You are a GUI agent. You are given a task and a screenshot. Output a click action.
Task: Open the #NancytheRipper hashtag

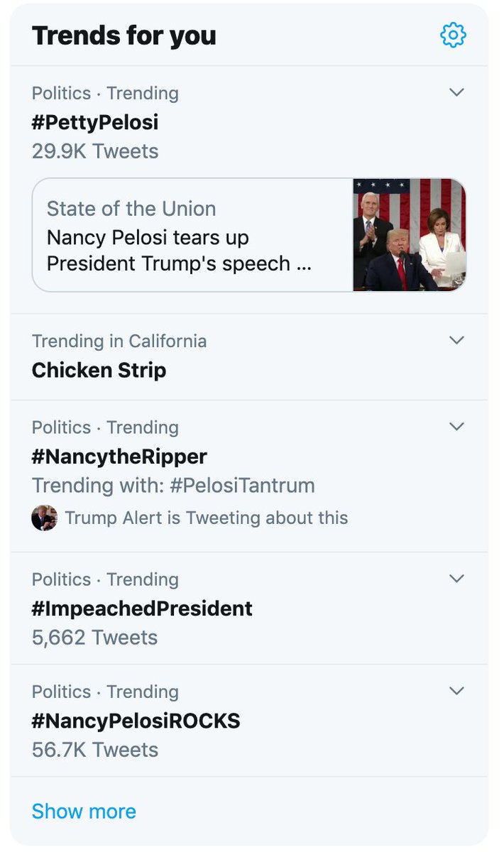tap(119, 456)
